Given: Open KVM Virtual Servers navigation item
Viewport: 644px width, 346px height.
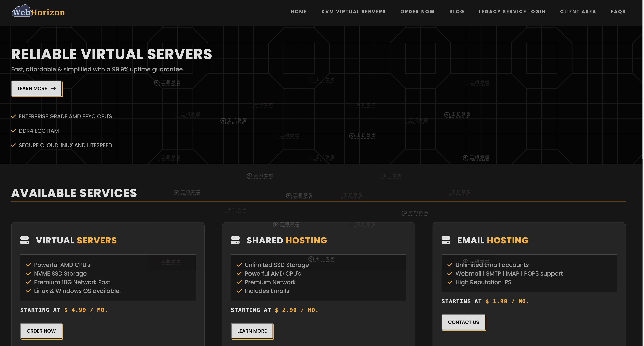Looking at the screenshot, I should [353, 12].
